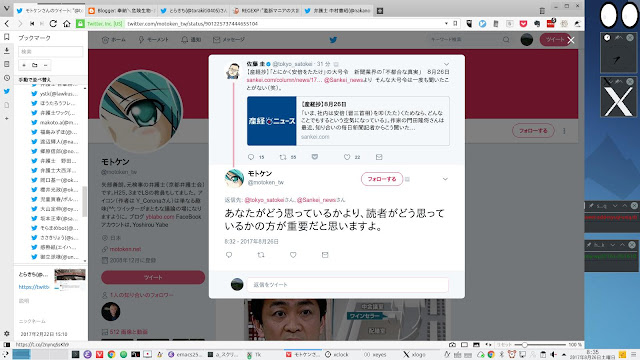Toggle image loading icon in status bar
The height and width of the screenshot is (360, 640).
(476, 345)
